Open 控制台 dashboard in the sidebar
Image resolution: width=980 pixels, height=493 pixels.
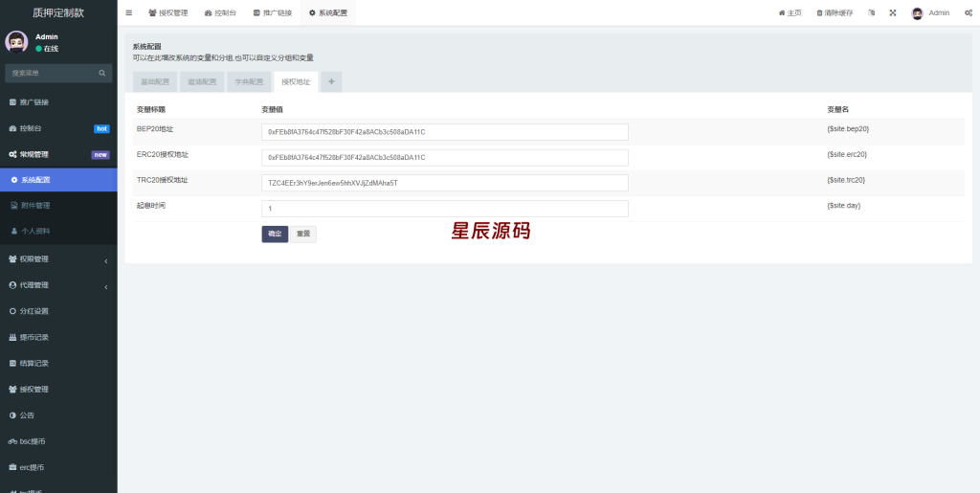pyautogui.click(x=58, y=128)
